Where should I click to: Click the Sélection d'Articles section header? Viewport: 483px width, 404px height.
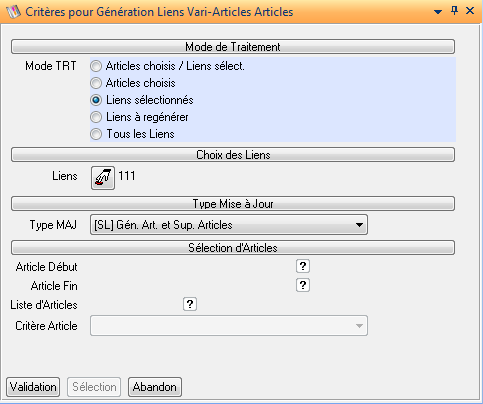click(233, 248)
